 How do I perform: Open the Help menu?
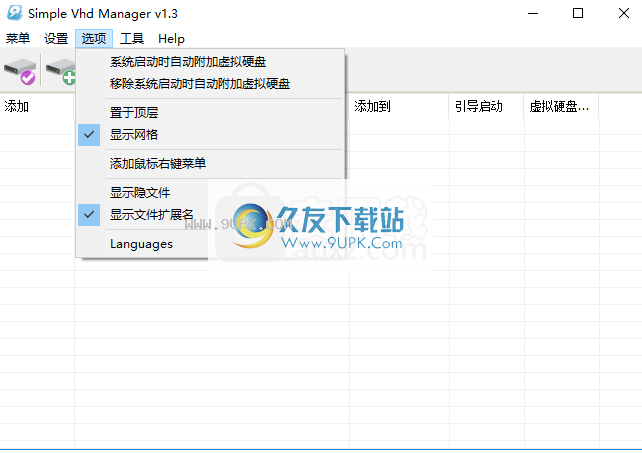171,39
